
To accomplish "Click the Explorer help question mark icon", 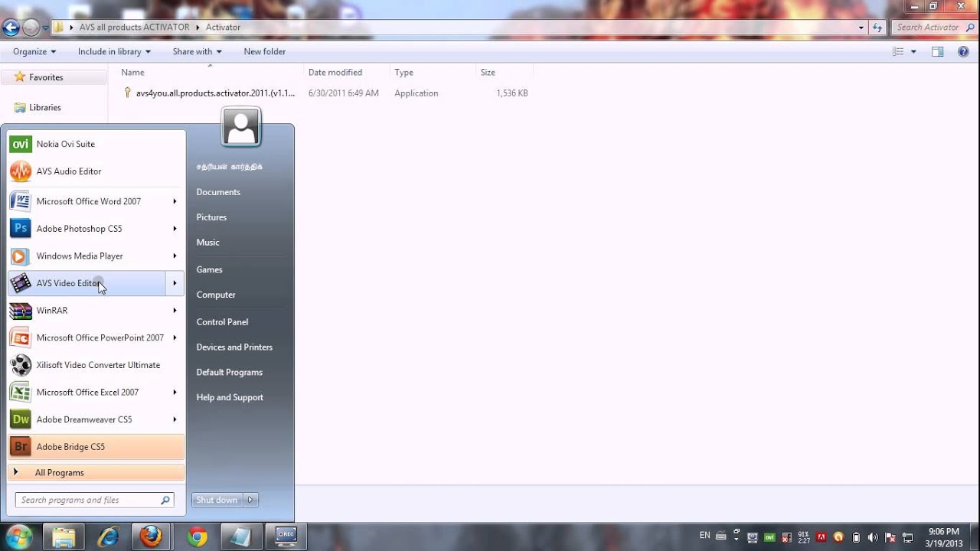I will (x=963, y=51).
